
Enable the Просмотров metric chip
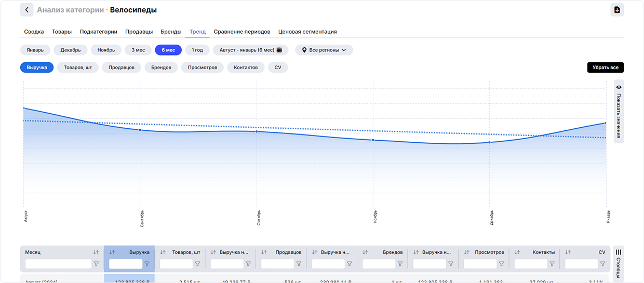pos(203,68)
